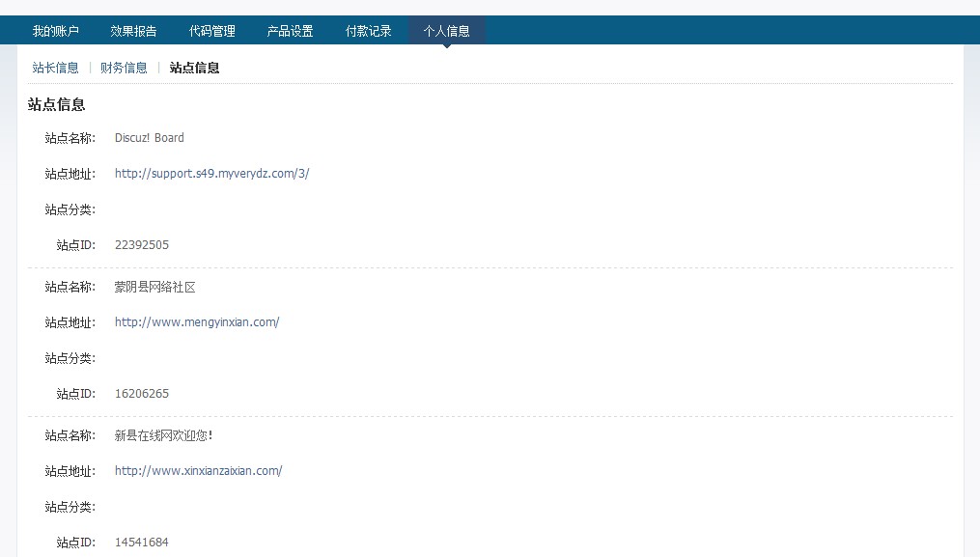Image resolution: width=980 pixels, height=557 pixels.
Task: Go to the 代码管理 tab
Action: (211, 31)
